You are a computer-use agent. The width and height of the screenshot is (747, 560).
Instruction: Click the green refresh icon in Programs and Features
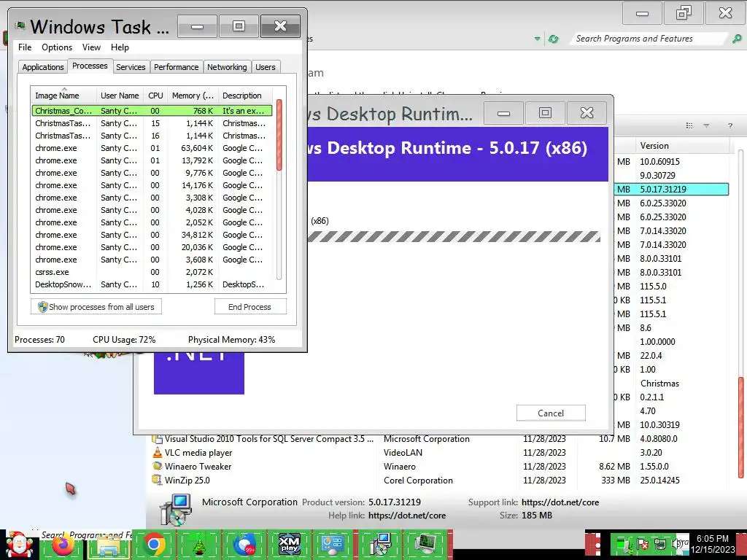[x=553, y=39]
